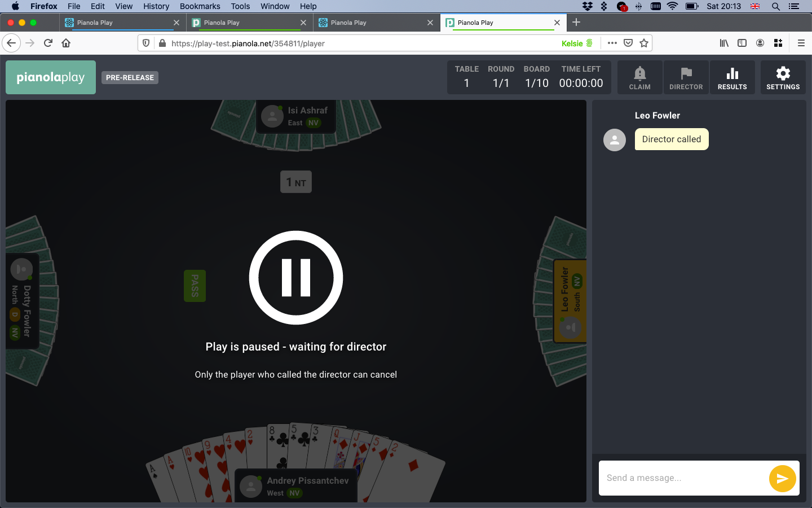The width and height of the screenshot is (812, 508).
Task: Open the Director flag button
Action: [686, 77]
